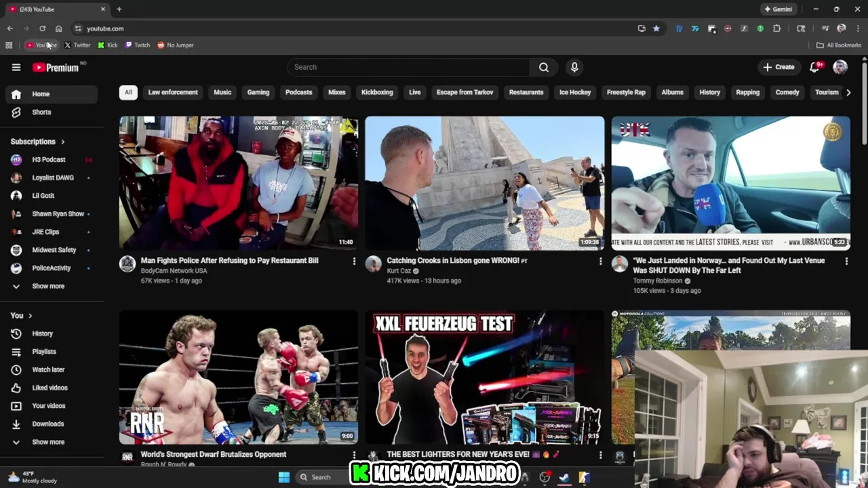This screenshot has height=488, width=868.
Task: Select the All filter chip
Action: pos(128,92)
